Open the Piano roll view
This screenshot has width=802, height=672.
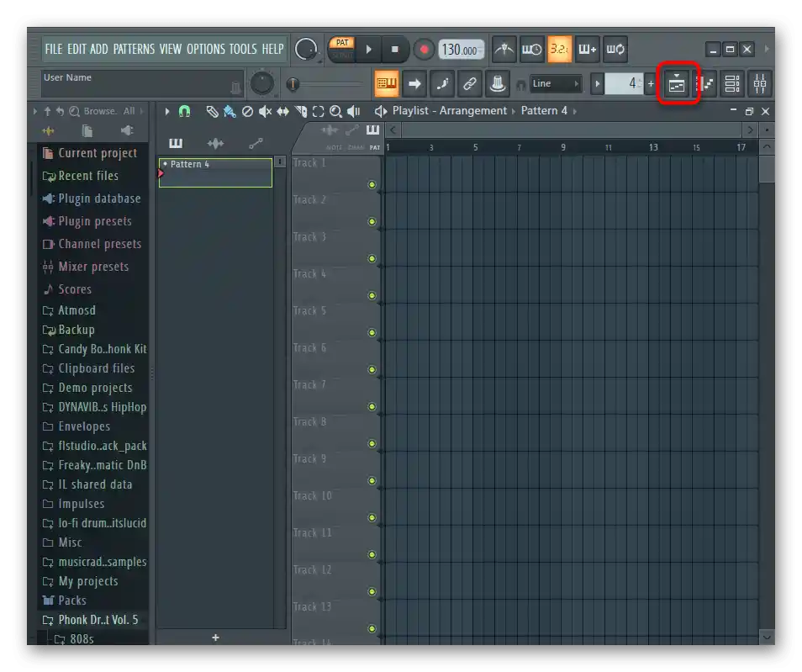705,83
